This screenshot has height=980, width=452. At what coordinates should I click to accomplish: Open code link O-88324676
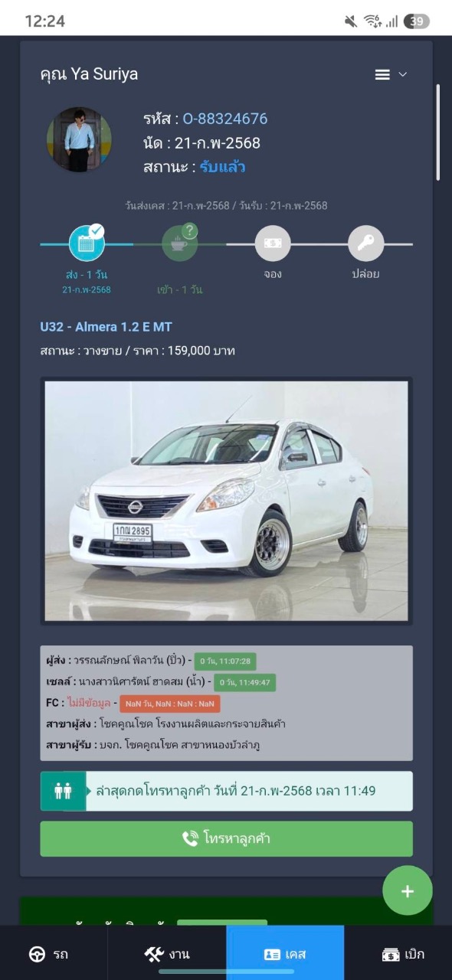(x=225, y=119)
